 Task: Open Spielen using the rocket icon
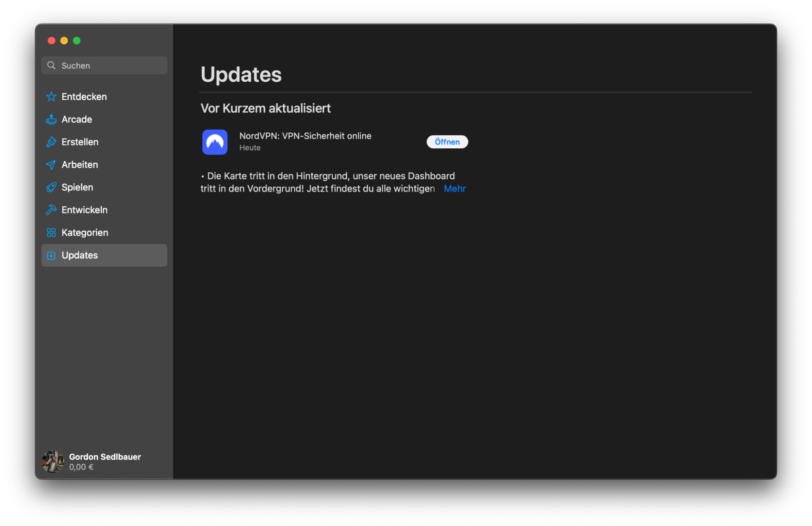tap(51, 187)
